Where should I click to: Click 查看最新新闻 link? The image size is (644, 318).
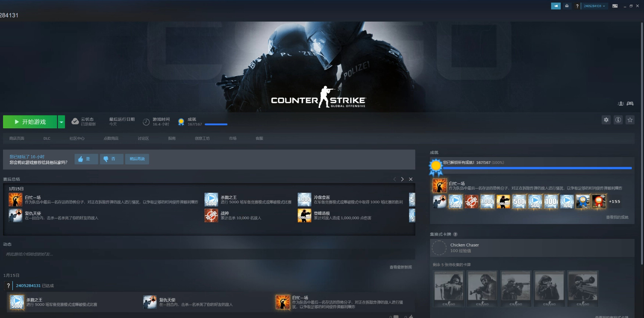pos(400,267)
